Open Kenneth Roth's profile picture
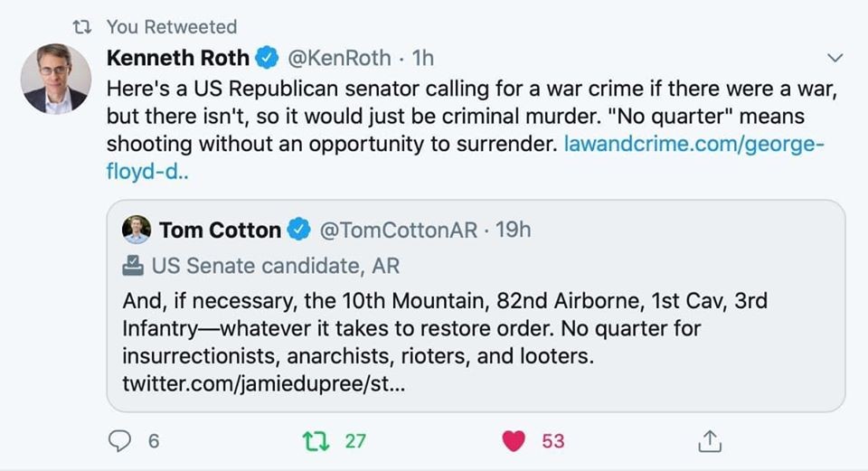Image resolution: width=868 pixels, height=471 pixels. click(56, 79)
